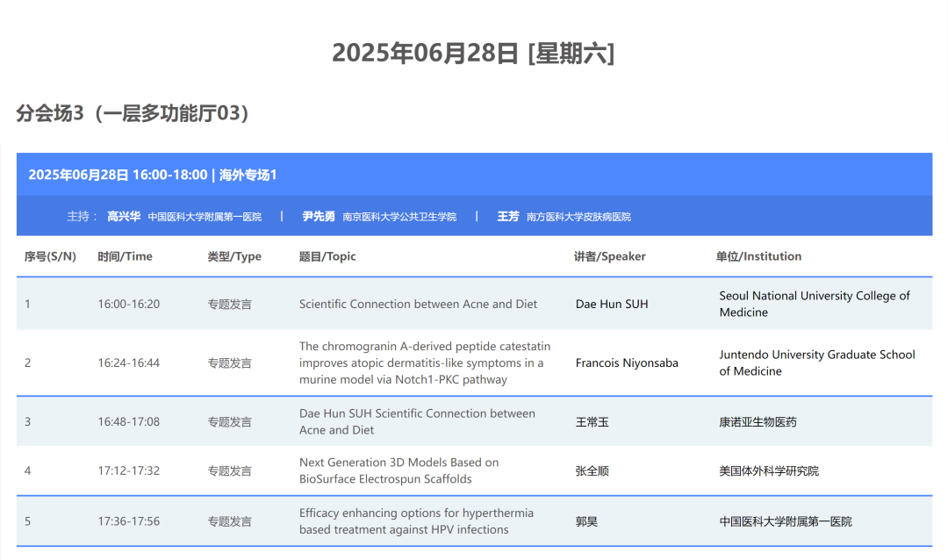Open speaker Dae Hun SUH profile
The image size is (948, 560).
(613, 304)
